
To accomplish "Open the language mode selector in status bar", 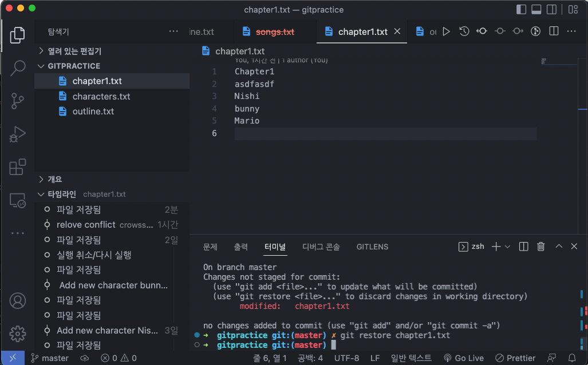I will (412, 358).
